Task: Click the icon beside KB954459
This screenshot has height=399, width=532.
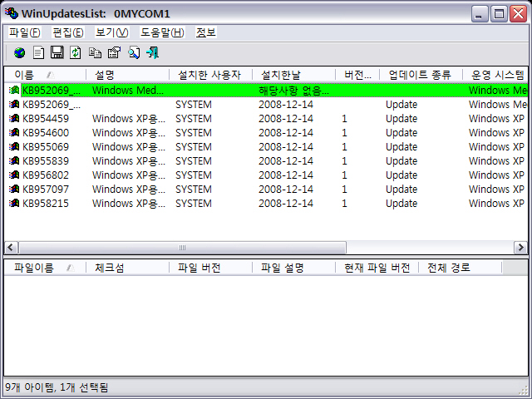Action: (x=14, y=118)
